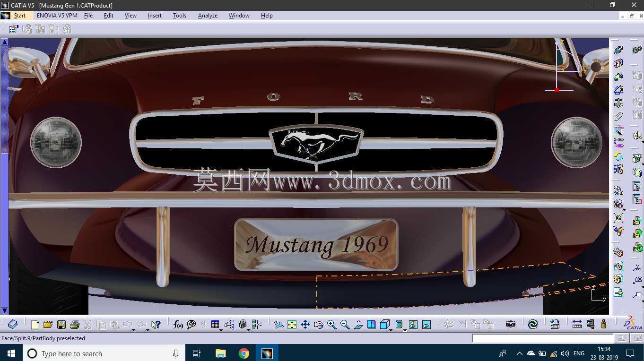
Task: Click the New document icon
Action: (35, 325)
